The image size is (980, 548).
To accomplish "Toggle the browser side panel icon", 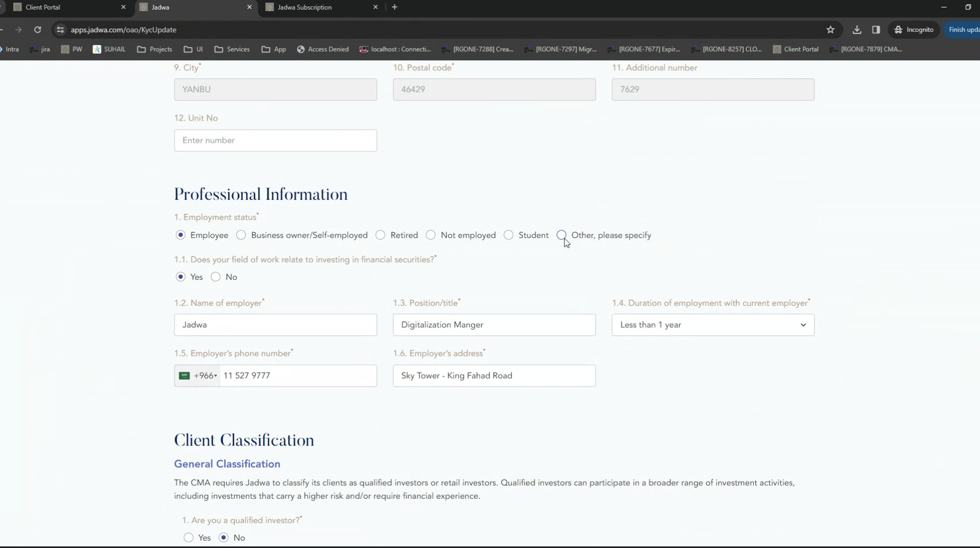I will click(x=876, y=30).
